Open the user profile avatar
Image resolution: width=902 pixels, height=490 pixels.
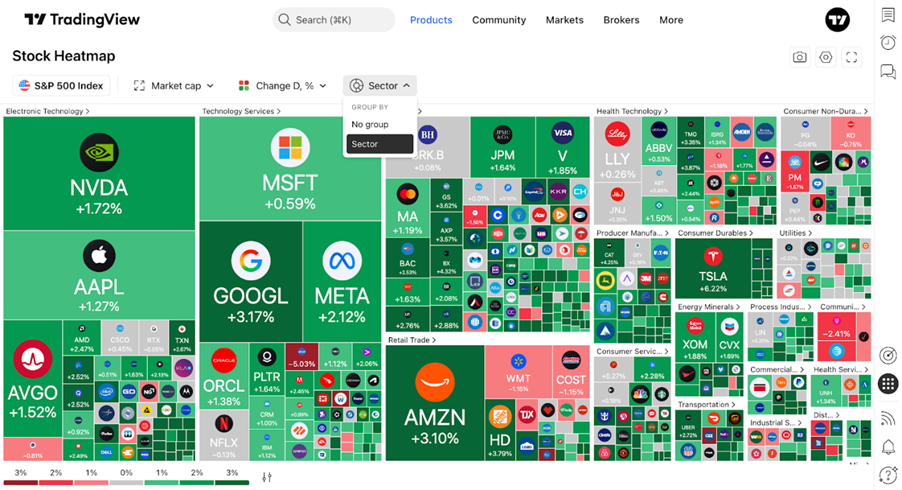click(x=837, y=20)
